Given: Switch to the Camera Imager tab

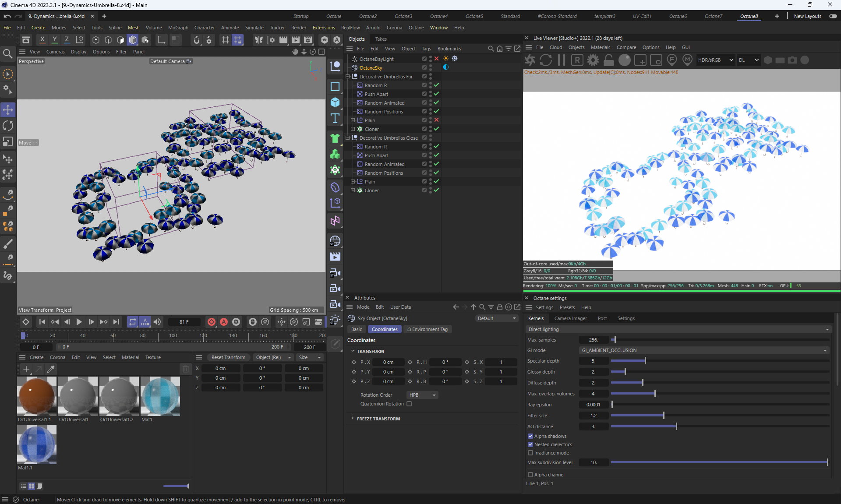Looking at the screenshot, I should pyautogui.click(x=570, y=318).
